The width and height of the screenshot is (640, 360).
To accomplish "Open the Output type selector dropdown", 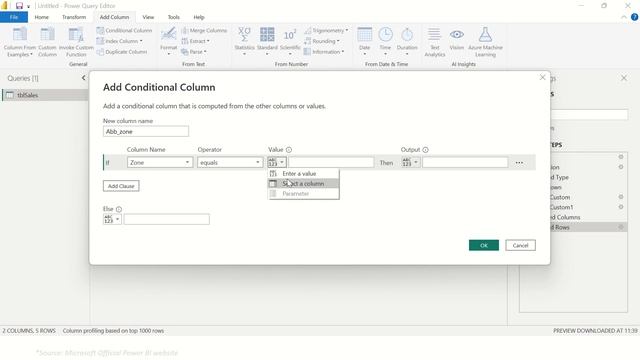I will click(x=410, y=162).
